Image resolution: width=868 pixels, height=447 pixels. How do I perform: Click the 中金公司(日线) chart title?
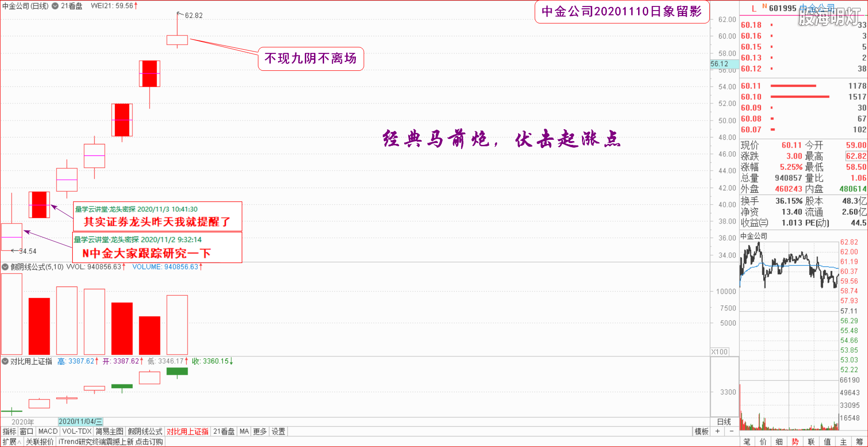26,6
